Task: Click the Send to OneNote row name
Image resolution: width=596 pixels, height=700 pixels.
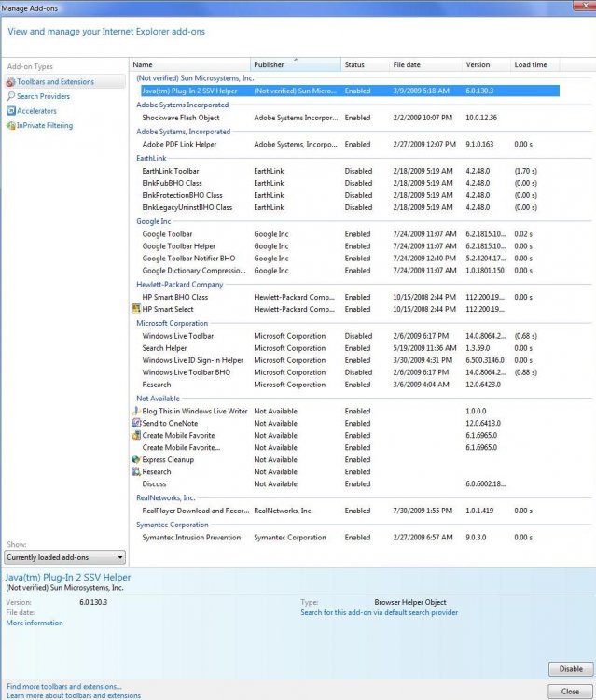Action: tap(170, 423)
